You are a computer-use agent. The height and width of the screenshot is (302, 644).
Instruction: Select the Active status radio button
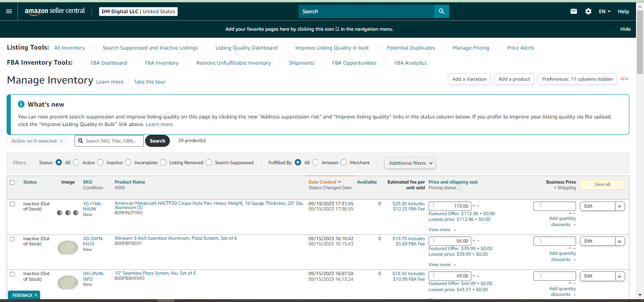coord(76,162)
